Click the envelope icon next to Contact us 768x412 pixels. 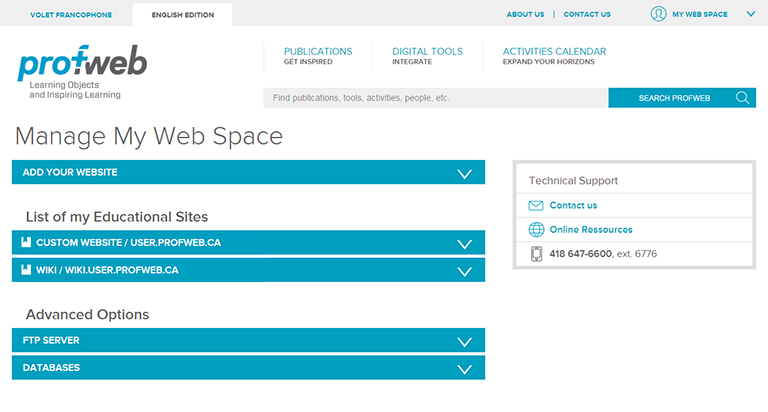(536, 205)
